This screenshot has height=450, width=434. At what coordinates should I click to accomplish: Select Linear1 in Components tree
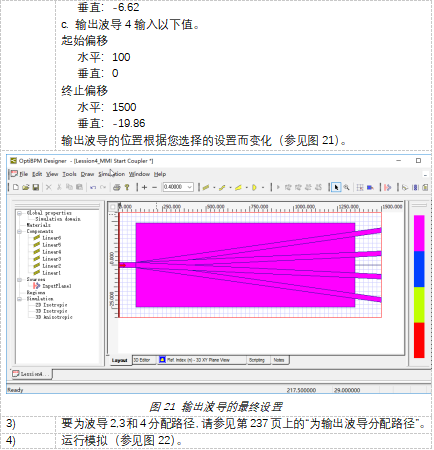pyautogui.click(x=52, y=273)
